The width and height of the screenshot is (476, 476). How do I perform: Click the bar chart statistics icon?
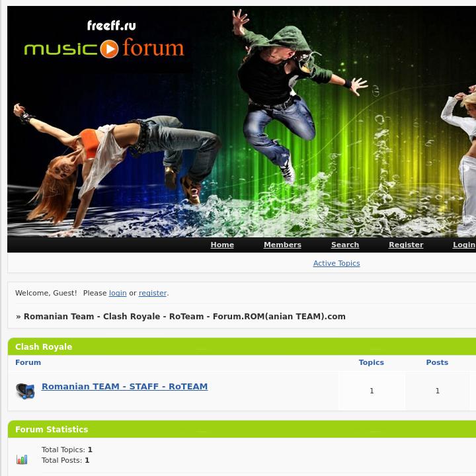point(22,459)
